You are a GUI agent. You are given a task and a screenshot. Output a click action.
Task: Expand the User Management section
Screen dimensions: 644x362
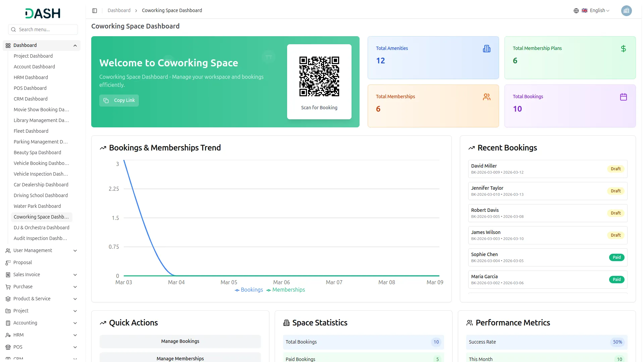(x=41, y=250)
